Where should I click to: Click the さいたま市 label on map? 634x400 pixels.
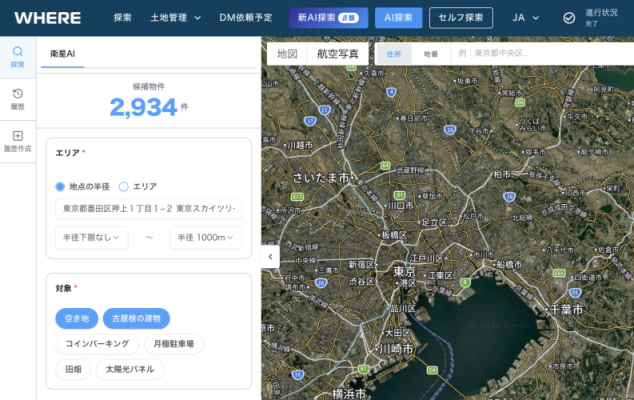321,178
